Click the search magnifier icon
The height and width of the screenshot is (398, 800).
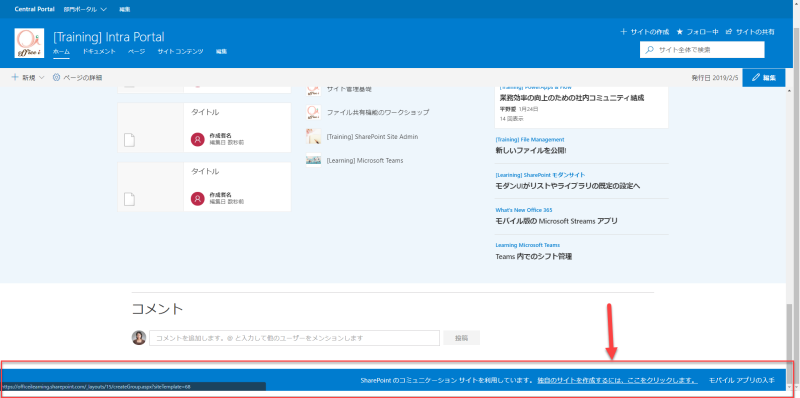point(649,50)
